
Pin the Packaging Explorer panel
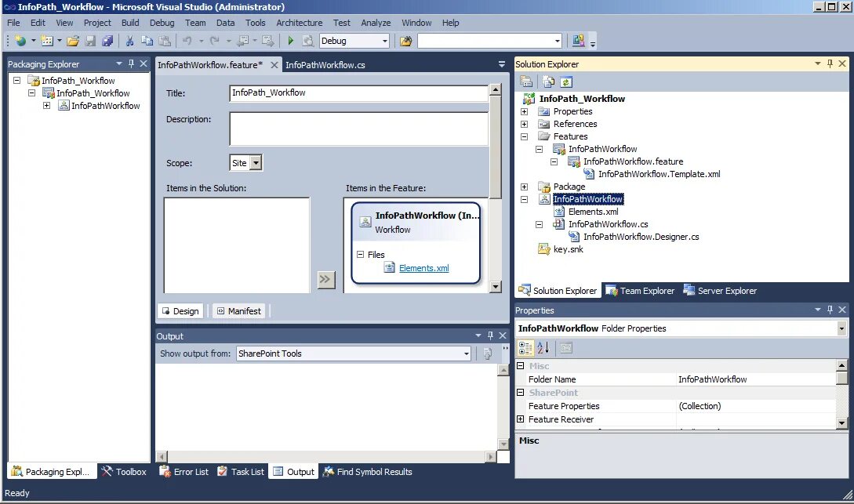coord(131,63)
